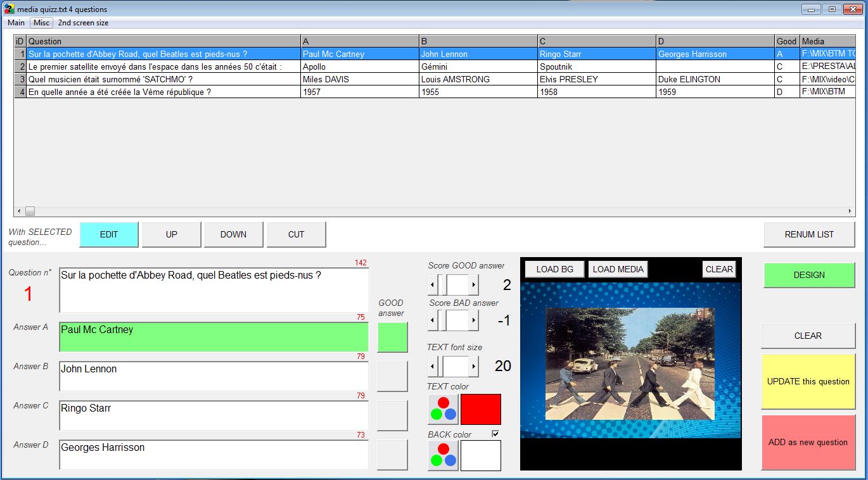Click the Answer B field John Lennon
868x480 pixels.
click(x=214, y=376)
